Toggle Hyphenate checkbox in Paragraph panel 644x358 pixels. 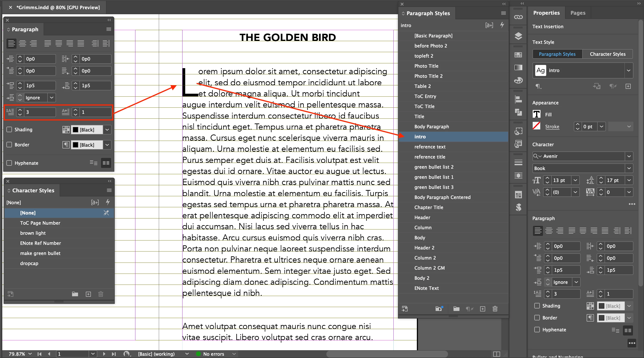(9, 163)
